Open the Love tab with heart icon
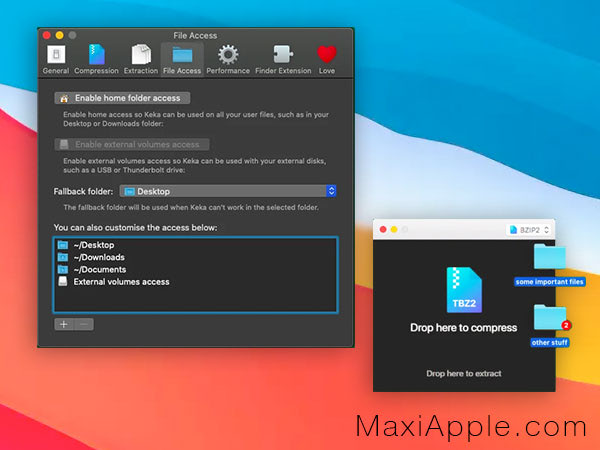 tap(327, 60)
